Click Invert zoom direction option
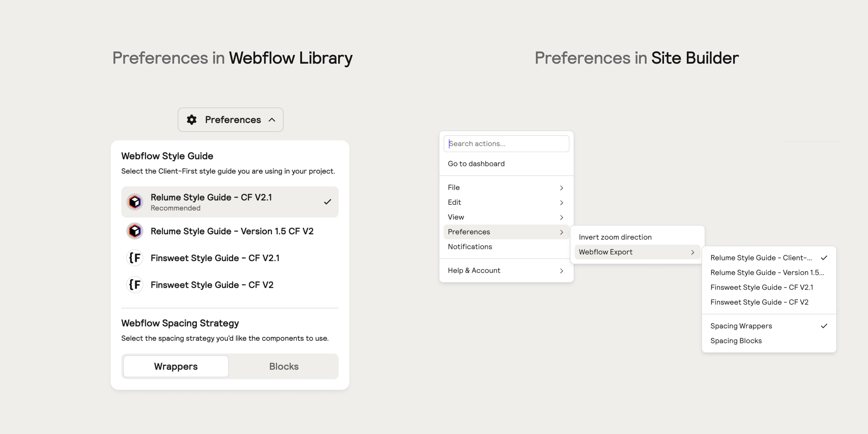Viewport: 868px width, 434px height. coord(615,237)
